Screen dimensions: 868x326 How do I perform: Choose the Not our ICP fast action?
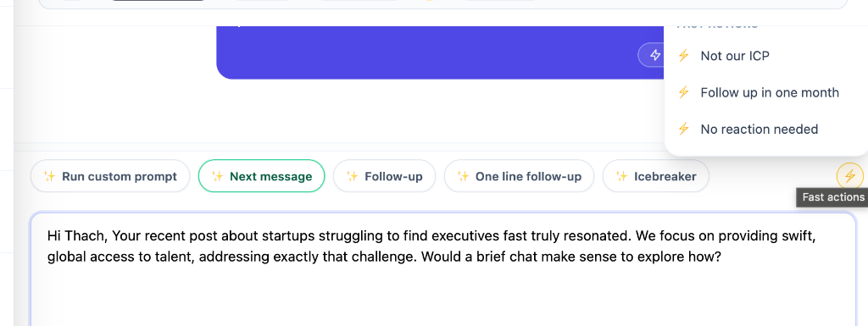[x=766, y=55]
